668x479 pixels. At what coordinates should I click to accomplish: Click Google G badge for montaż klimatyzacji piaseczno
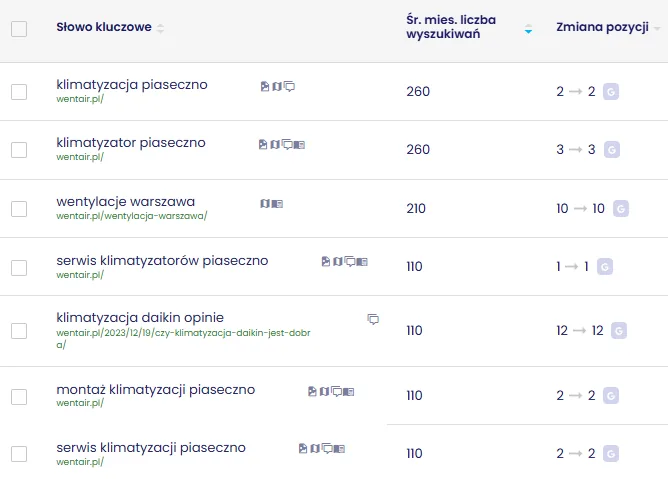click(x=610, y=395)
